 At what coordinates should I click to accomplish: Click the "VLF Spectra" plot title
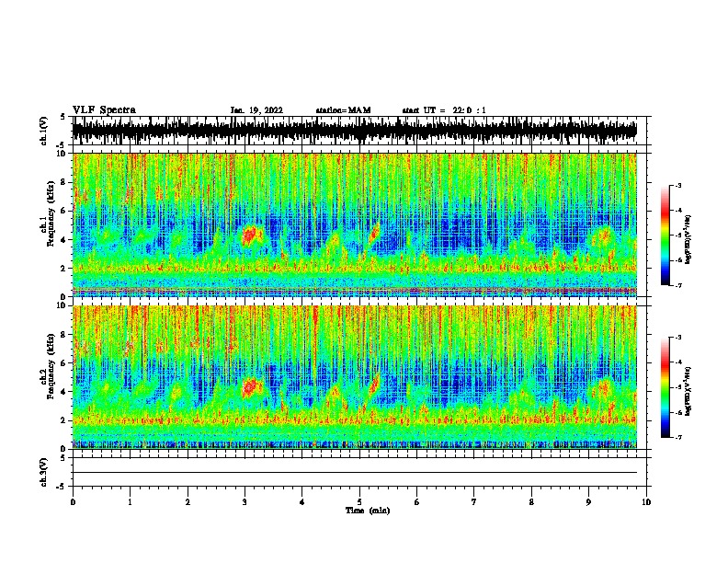click(104, 110)
